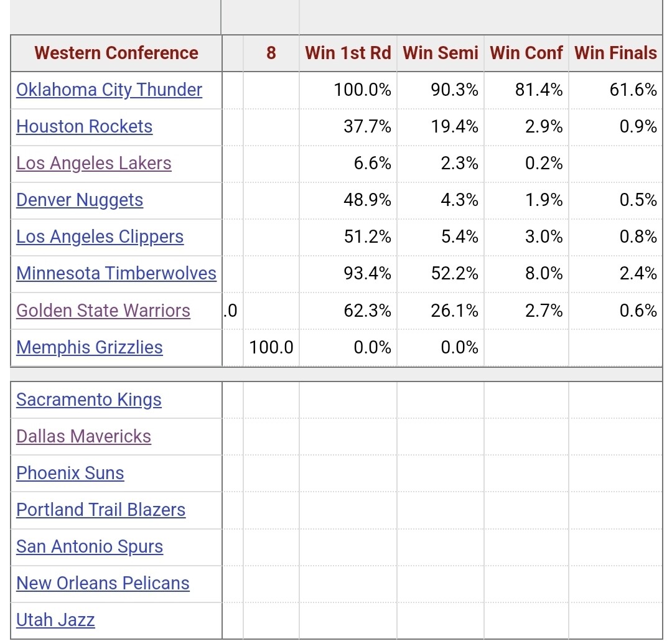
Task: Open Golden State Warriors team page
Action: (x=103, y=311)
